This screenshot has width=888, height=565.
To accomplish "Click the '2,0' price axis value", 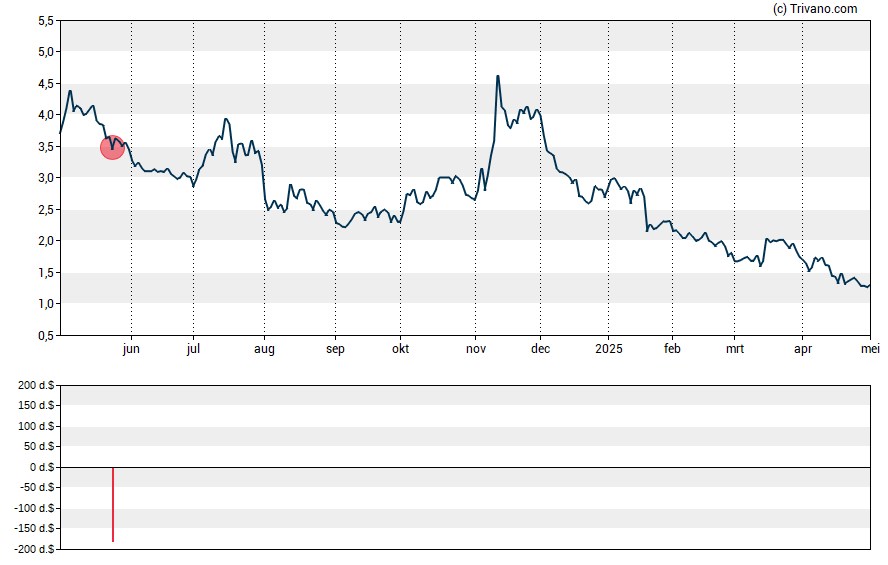I will click(46, 241).
